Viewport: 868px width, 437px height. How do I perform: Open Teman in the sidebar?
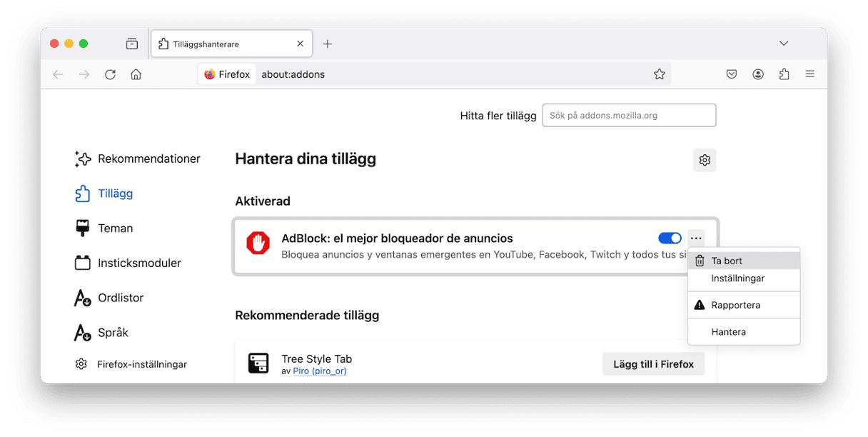click(104, 228)
